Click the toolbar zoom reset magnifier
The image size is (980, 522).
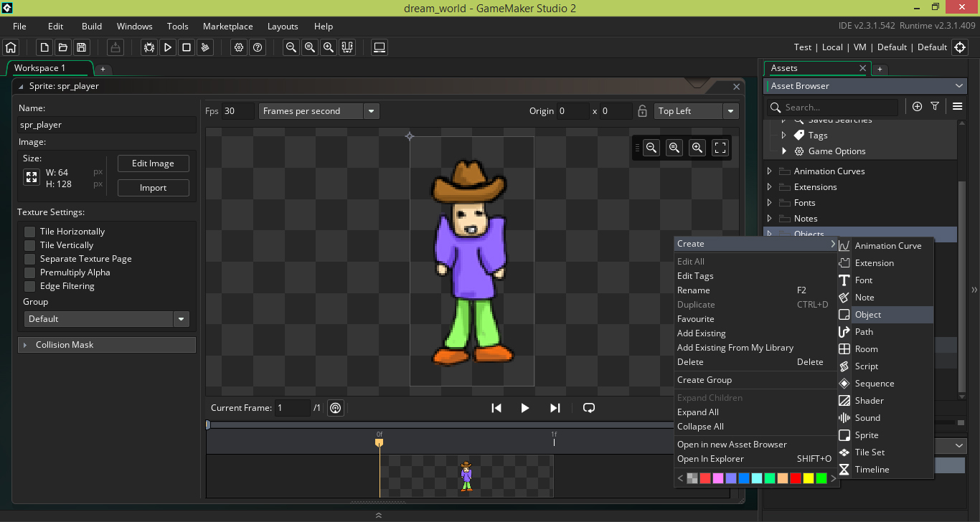tap(310, 47)
